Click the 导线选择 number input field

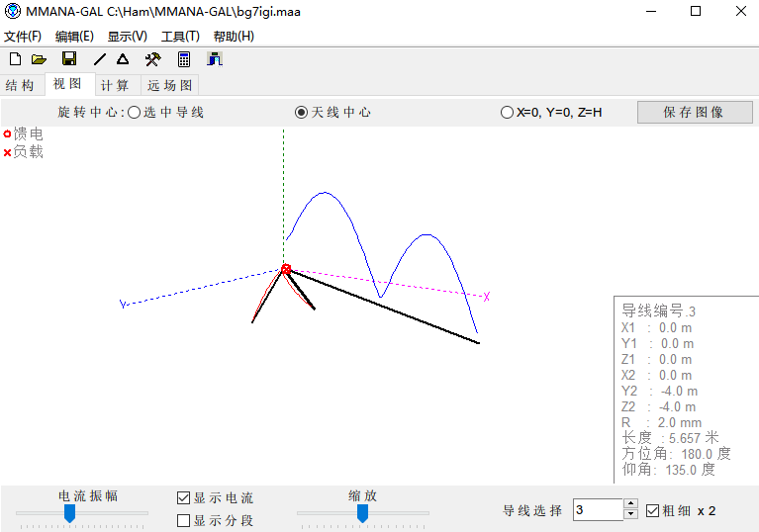[599, 510]
